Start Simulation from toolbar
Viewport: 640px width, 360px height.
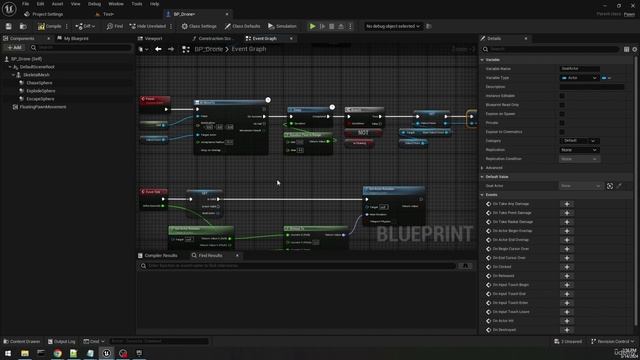(x=282, y=26)
